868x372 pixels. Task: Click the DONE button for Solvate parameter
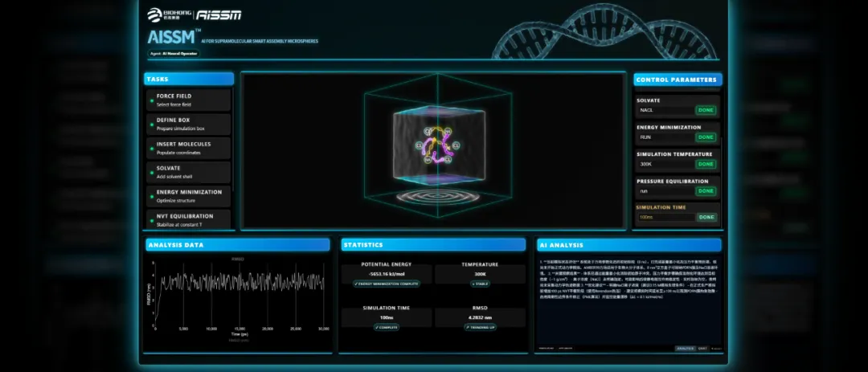coord(706,110)
